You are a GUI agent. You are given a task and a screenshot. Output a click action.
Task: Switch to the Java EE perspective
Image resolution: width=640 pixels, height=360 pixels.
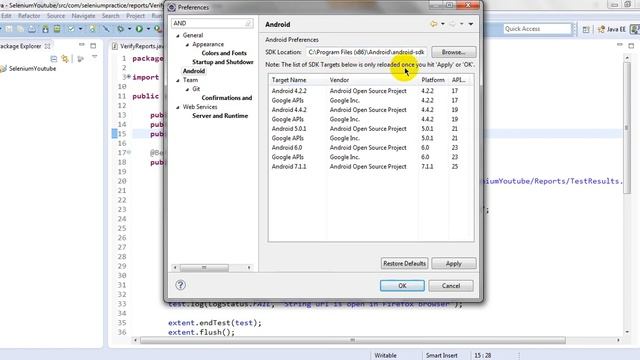(611, 29)
